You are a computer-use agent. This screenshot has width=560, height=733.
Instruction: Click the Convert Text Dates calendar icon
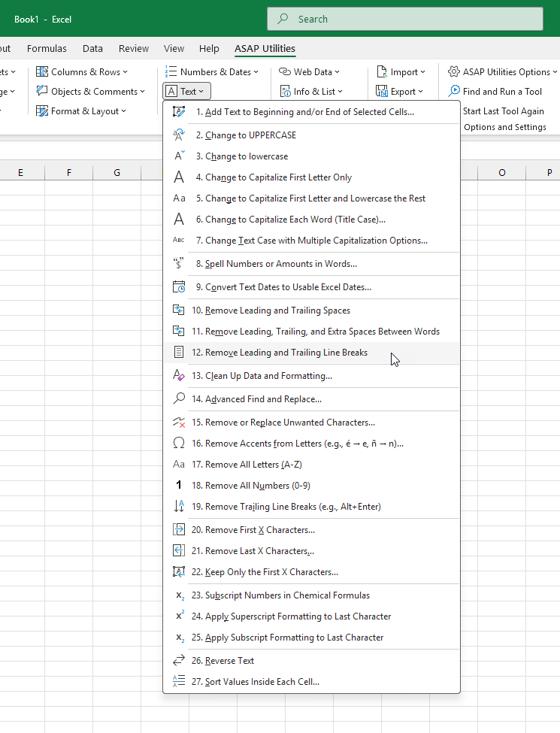point(179,287)
